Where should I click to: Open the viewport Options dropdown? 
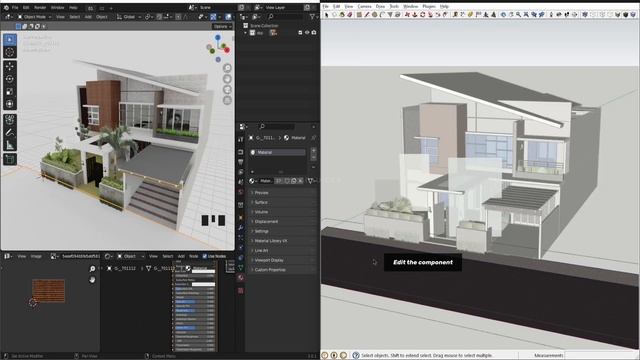(222, 26)
